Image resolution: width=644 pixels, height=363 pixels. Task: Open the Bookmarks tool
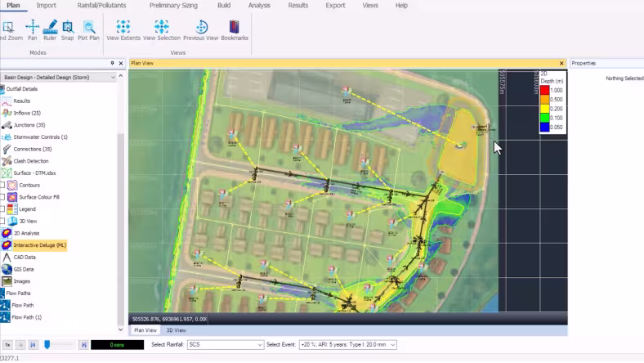[x=235, y=30]
